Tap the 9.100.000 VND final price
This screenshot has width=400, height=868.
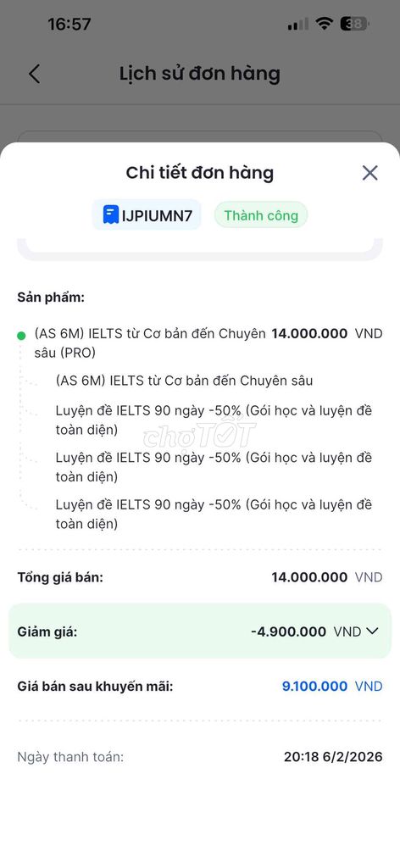point(332,687)
